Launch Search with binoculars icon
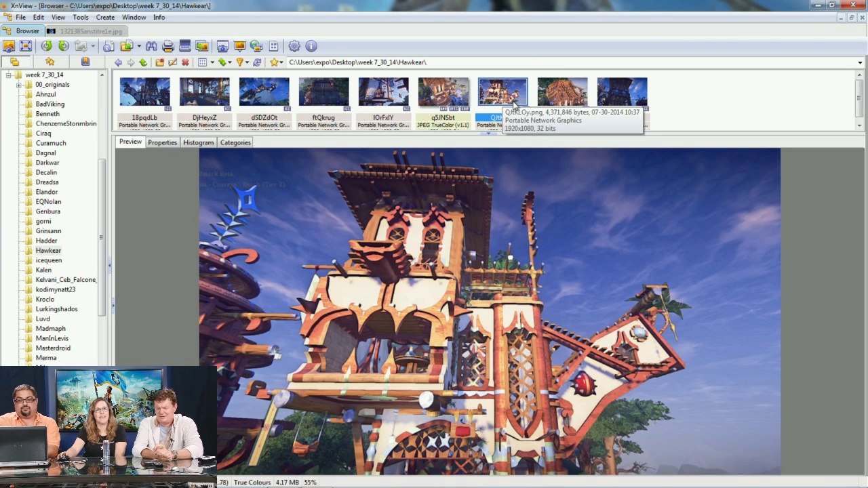 151,46
